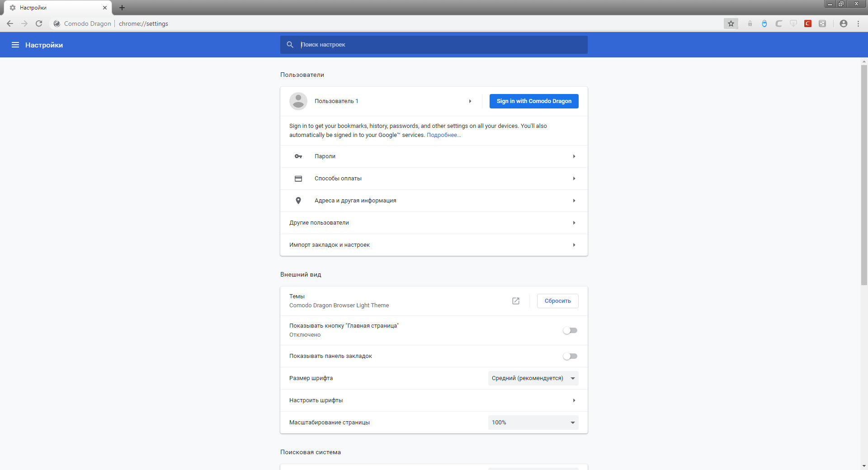
Task: Click the Другие пользователи label
Action: (x=319, y=223)
